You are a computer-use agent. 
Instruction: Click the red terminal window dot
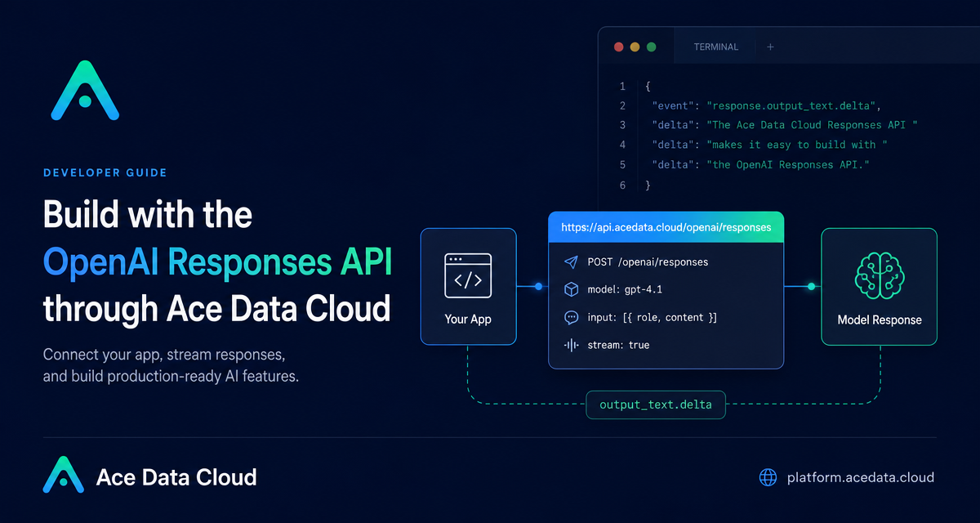tap(618, 47)
